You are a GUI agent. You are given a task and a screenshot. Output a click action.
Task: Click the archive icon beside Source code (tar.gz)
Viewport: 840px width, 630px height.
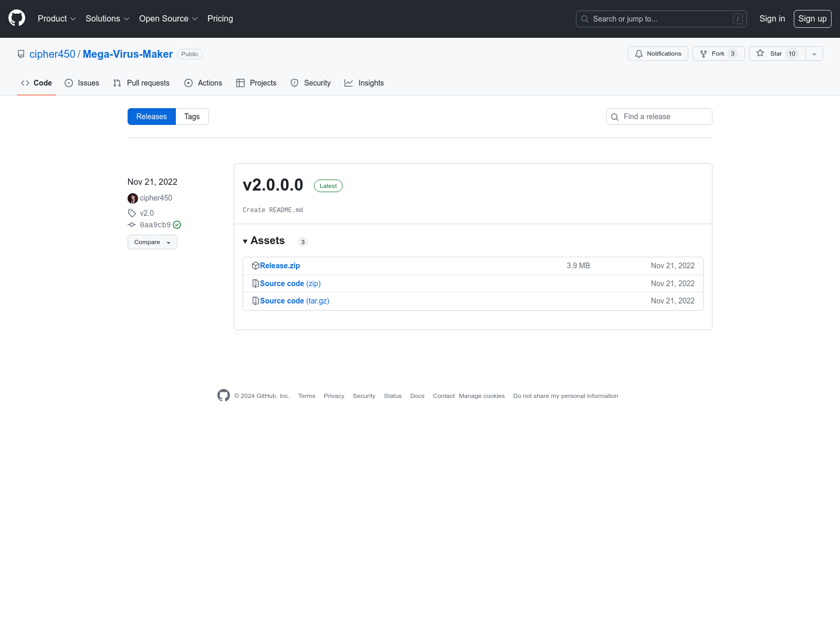(256, 301)
